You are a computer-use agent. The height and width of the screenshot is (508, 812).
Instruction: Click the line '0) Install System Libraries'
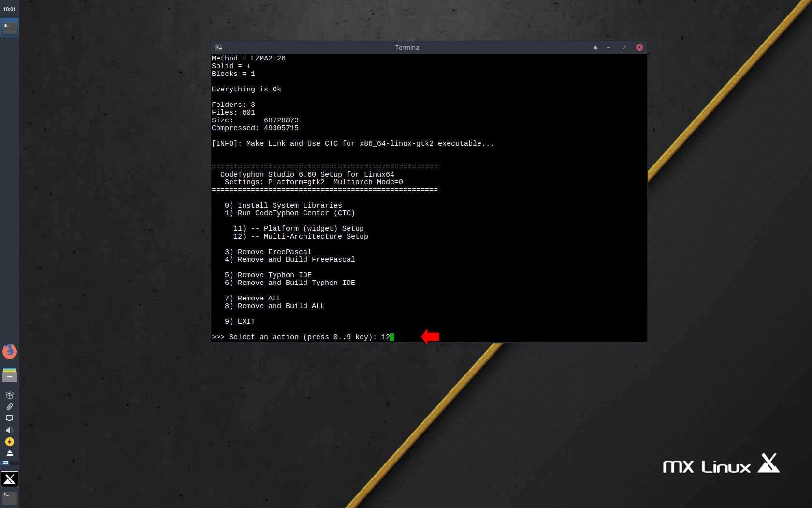[283, 205]
